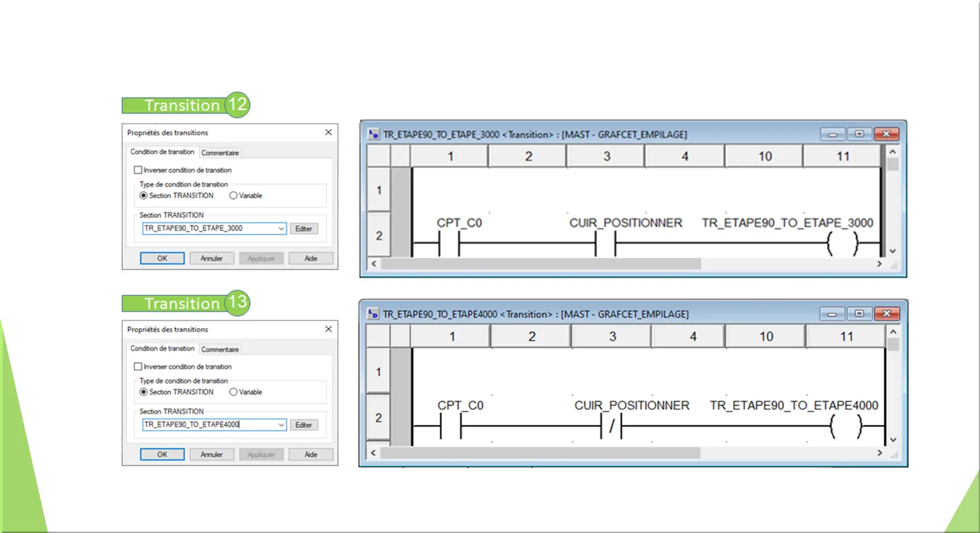Open Condition de transition tab in Transition 12 dialog
The image size is (980, 533).
[x=163, y=152]
